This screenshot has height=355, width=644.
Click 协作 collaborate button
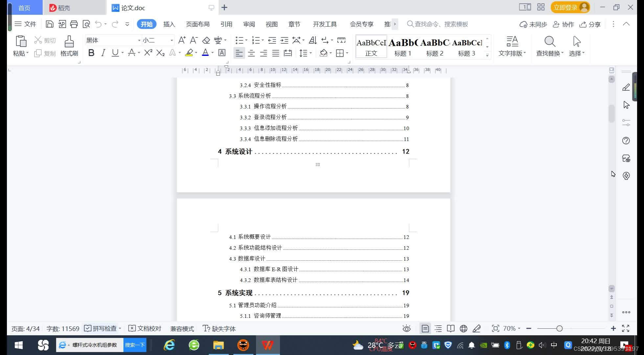563,24
